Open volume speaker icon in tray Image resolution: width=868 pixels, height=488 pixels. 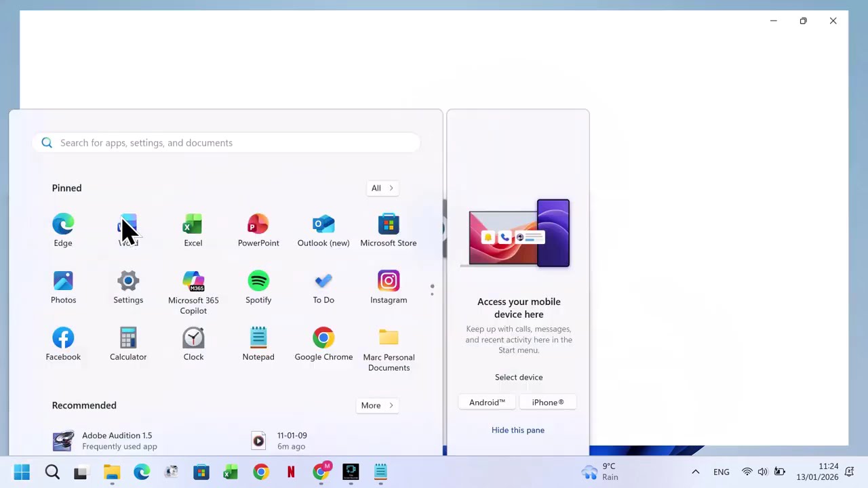coord(763,472)
